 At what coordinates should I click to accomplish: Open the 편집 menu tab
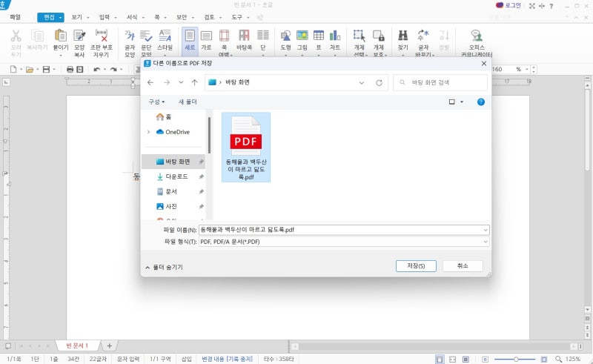(x=50, y=17)
